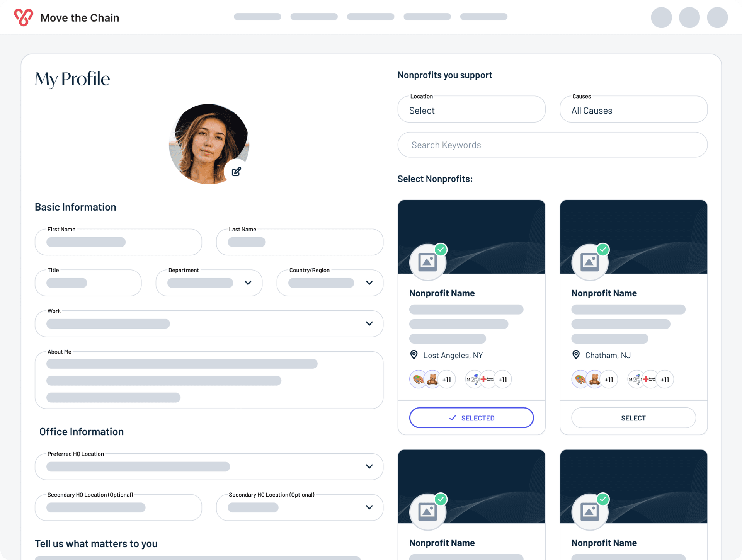Click the Lost Angeles card's Nonprofit Name heading
Screen dimensions: 742x560
click(x=442, y=293)
